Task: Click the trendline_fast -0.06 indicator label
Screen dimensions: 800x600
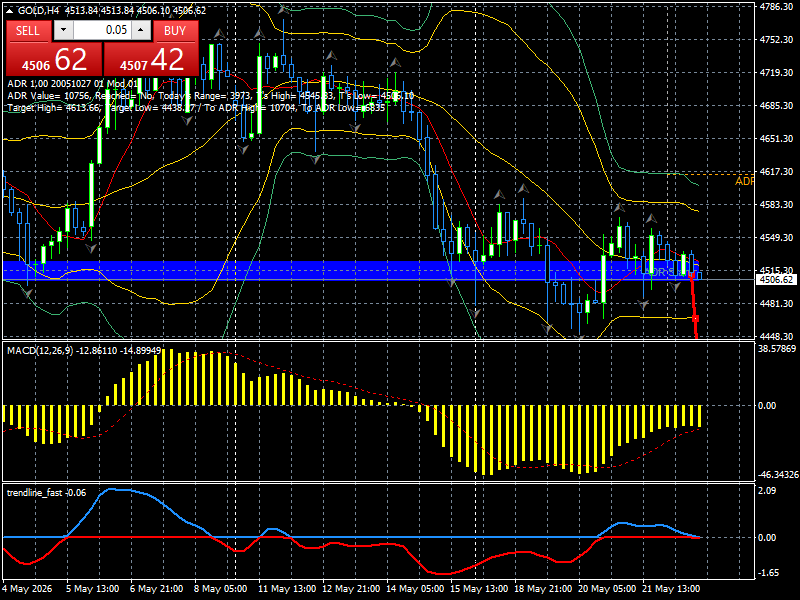Action: click(46, 493)
